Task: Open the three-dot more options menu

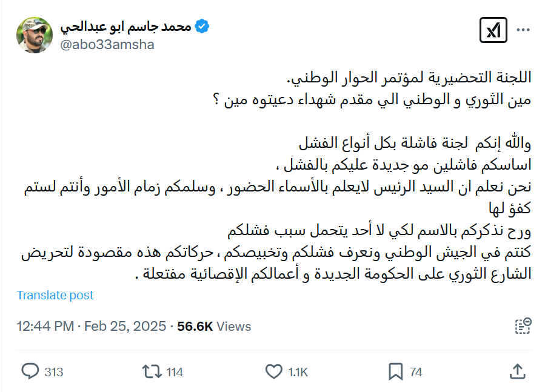Action: click(523, 30)
